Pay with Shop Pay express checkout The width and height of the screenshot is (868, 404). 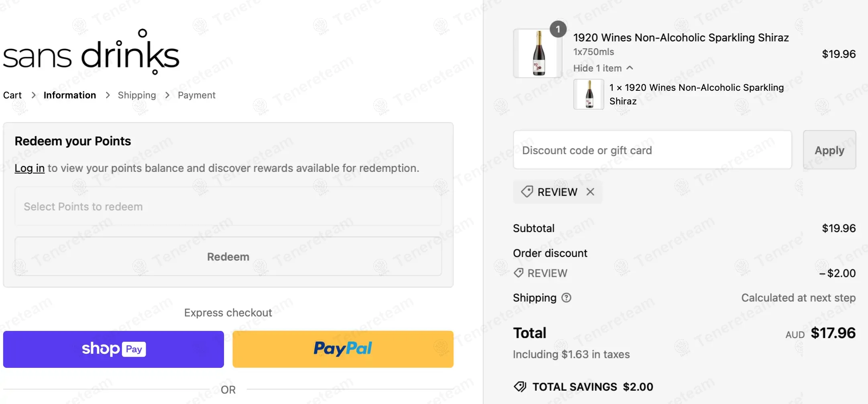pyautogui.click(x=114, y=349)
